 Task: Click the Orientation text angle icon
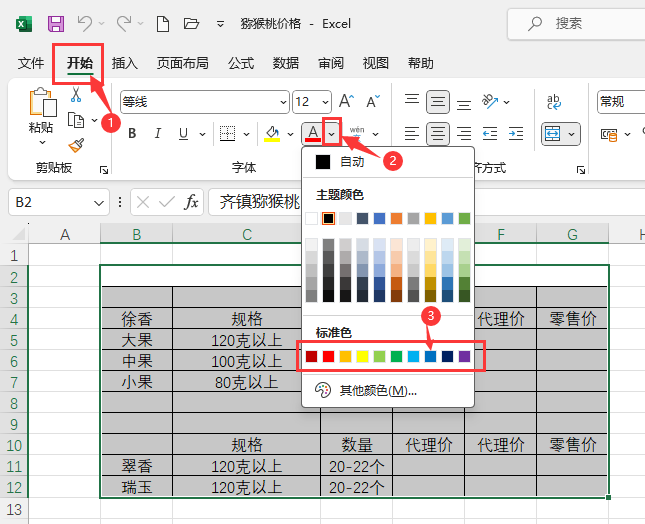(x=490, y=101)
